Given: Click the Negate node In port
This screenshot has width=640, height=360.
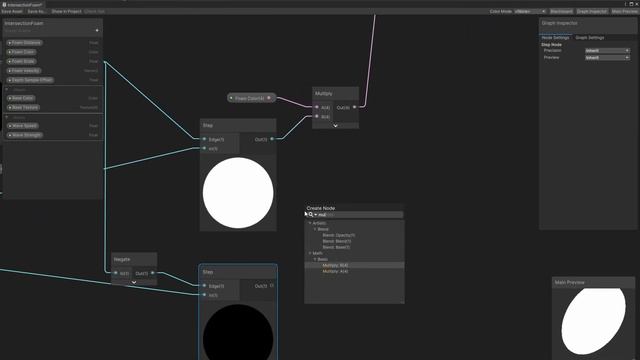Looking at the screenshot, I should (x=116, y=273).
